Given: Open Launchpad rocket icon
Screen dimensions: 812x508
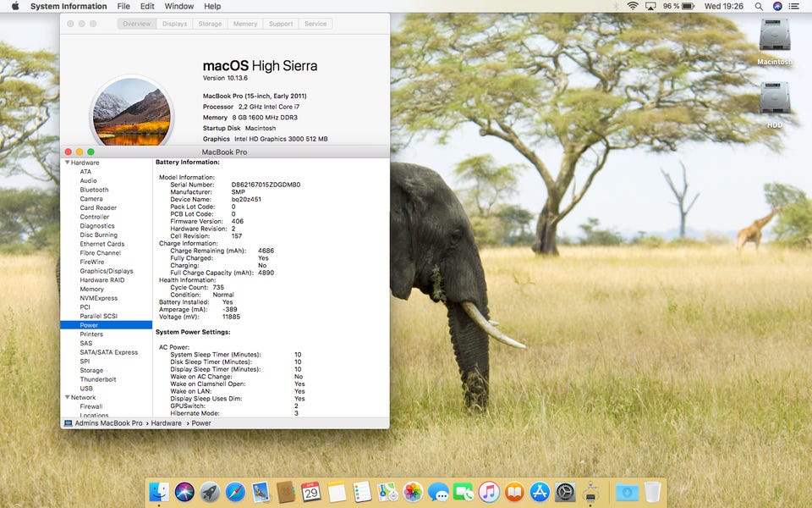Looking at the screenshot, I should [210, 491].
